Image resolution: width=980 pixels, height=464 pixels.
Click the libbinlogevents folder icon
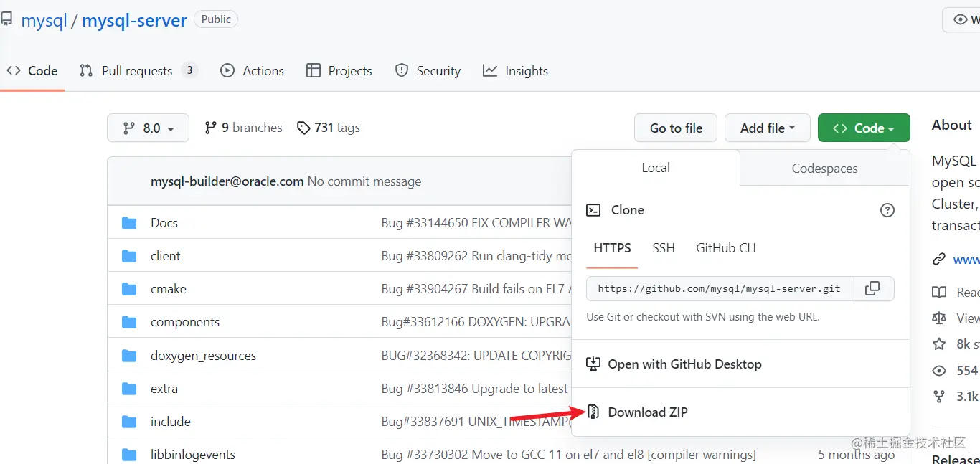tap(129, 455)
